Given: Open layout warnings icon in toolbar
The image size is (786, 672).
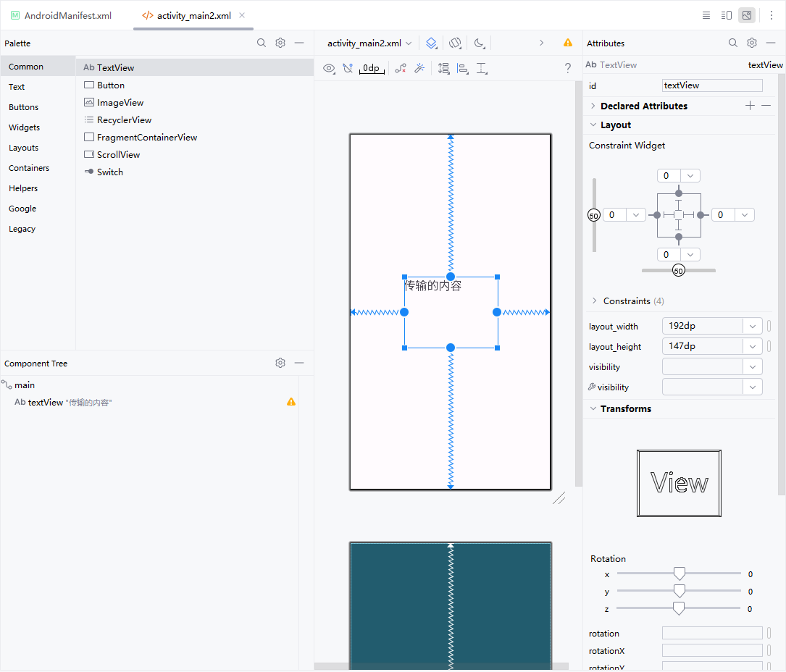Looking at the screenshot, I should point(568,43).
